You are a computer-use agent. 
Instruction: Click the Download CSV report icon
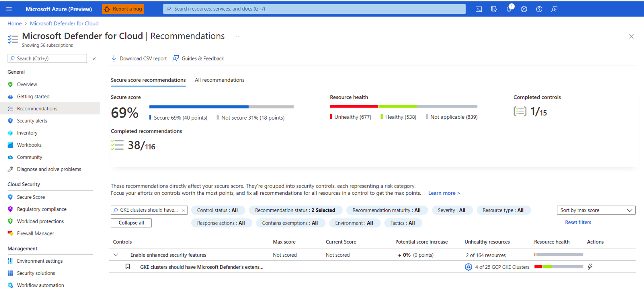pyautogui.click(x=114, y=58)
